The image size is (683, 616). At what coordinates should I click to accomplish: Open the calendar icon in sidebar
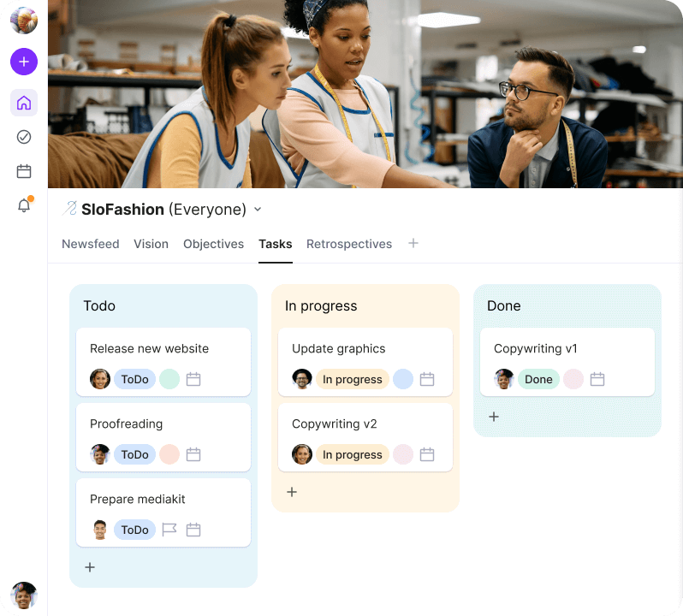(24, 171)
